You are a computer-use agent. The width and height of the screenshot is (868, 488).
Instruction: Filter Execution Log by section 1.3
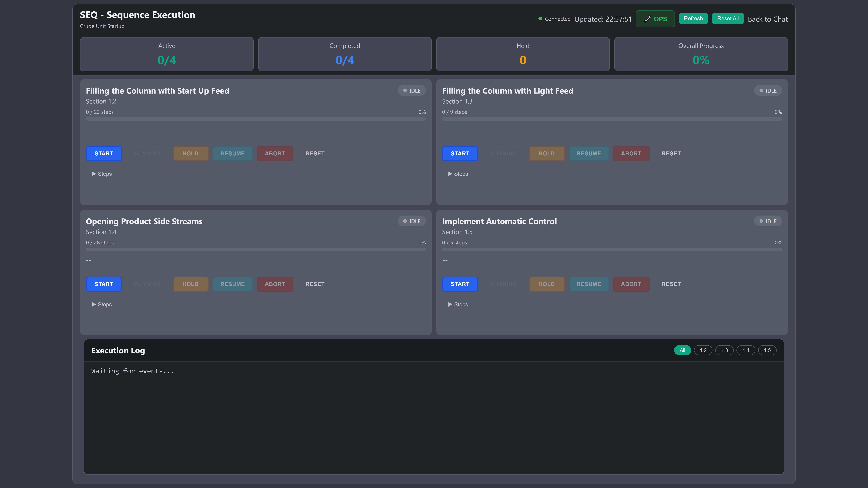[724, 350]
